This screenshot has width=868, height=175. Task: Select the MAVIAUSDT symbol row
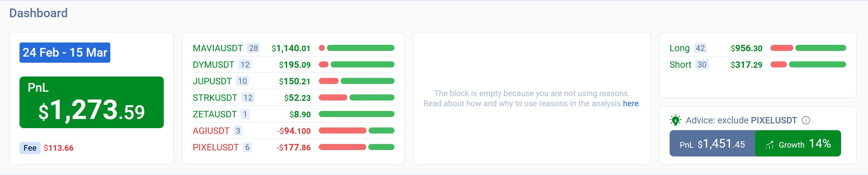tap(293, 48)
